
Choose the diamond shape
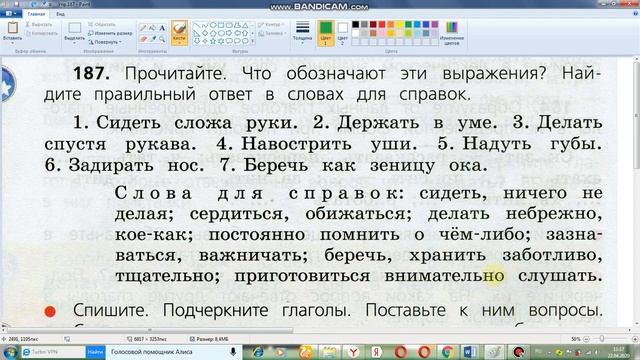pos(205,33)
